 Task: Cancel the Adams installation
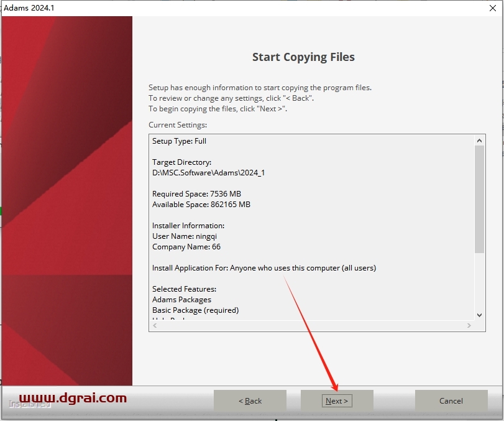pyautogui.click(x=451, y=400)
